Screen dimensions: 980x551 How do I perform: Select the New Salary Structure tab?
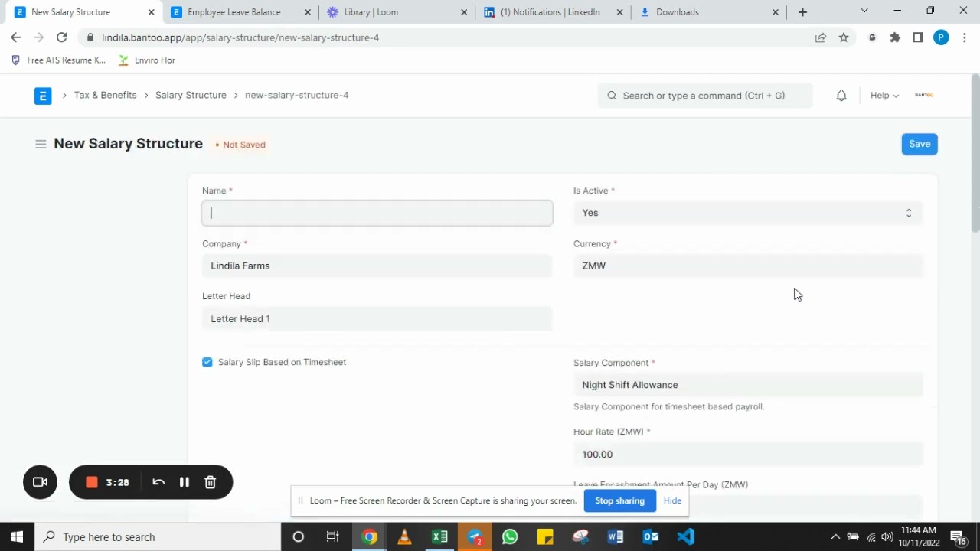(x=84, y=12)
